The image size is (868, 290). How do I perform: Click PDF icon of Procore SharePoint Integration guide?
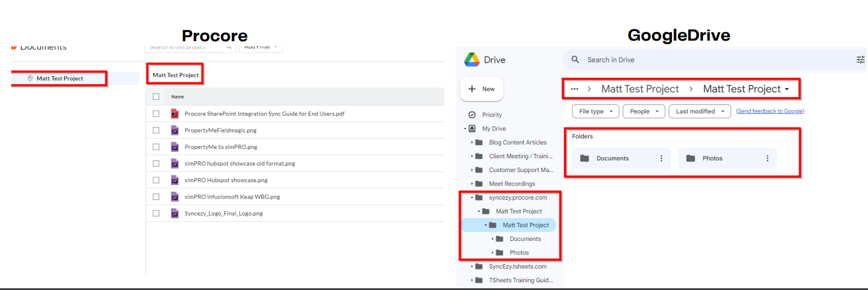coord(175,114)
